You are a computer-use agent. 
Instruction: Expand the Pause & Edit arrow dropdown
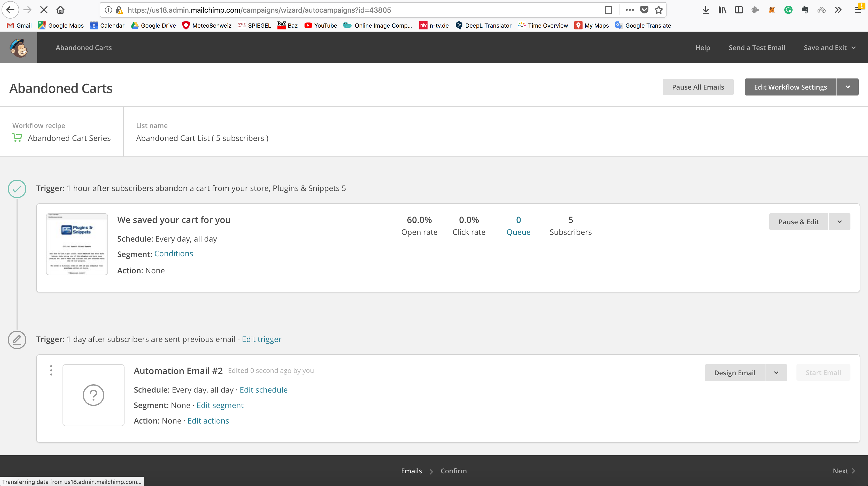pos(839,222)
